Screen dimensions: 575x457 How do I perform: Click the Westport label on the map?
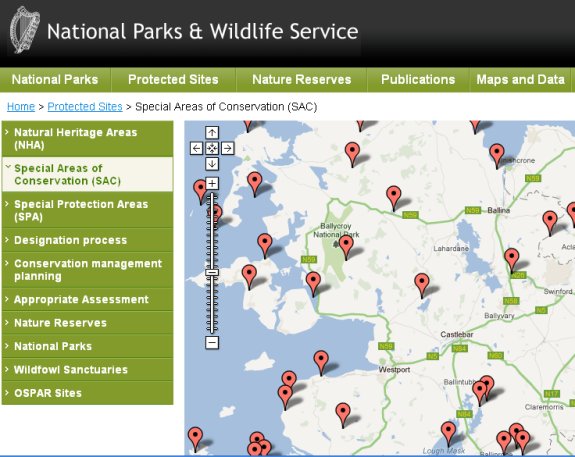click(x=394, y=370)
